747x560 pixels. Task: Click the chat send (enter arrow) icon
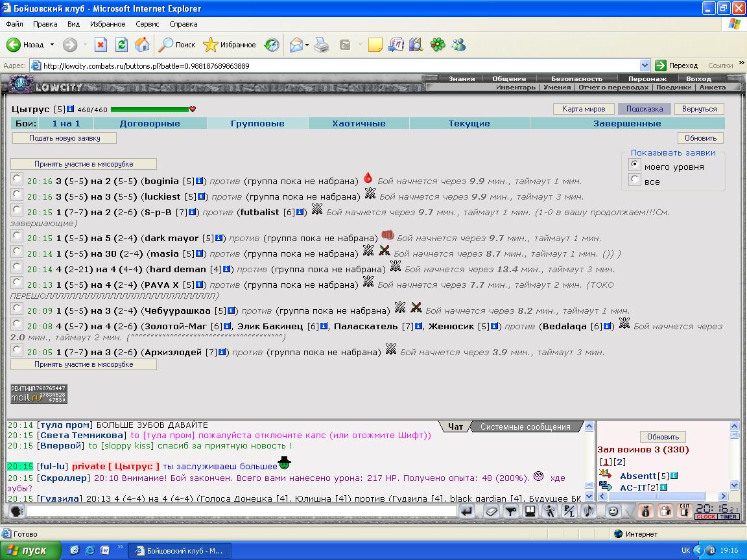(x=467, y=511)
